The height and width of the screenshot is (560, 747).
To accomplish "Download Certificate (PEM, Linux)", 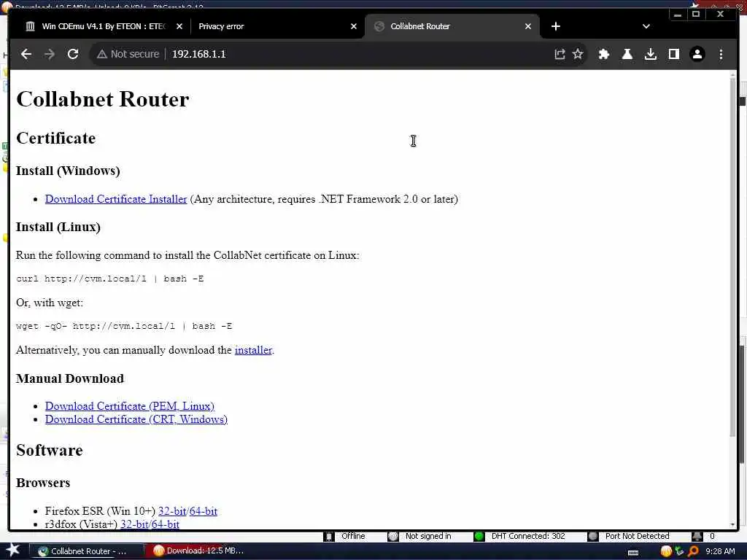I will coord(130,406).
